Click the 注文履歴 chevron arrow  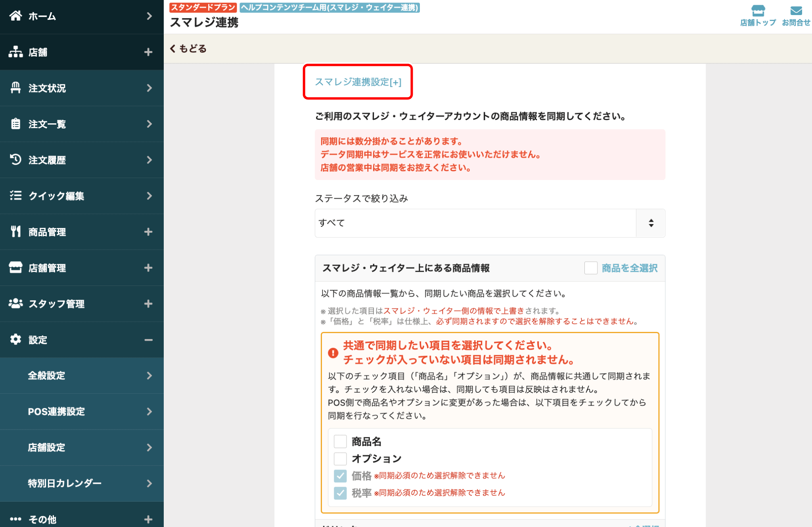[x=149, y=160]
